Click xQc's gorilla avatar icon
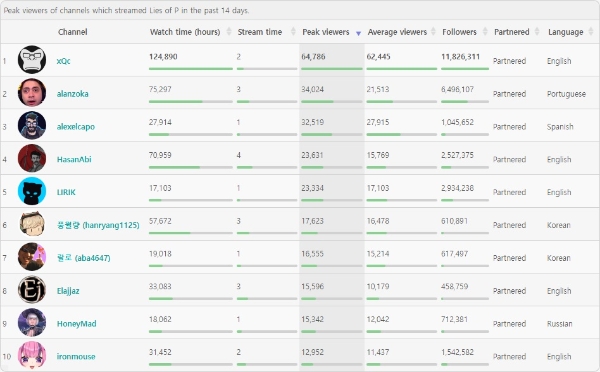This screenshot has width=600, height=372. [x=32, y=60]
